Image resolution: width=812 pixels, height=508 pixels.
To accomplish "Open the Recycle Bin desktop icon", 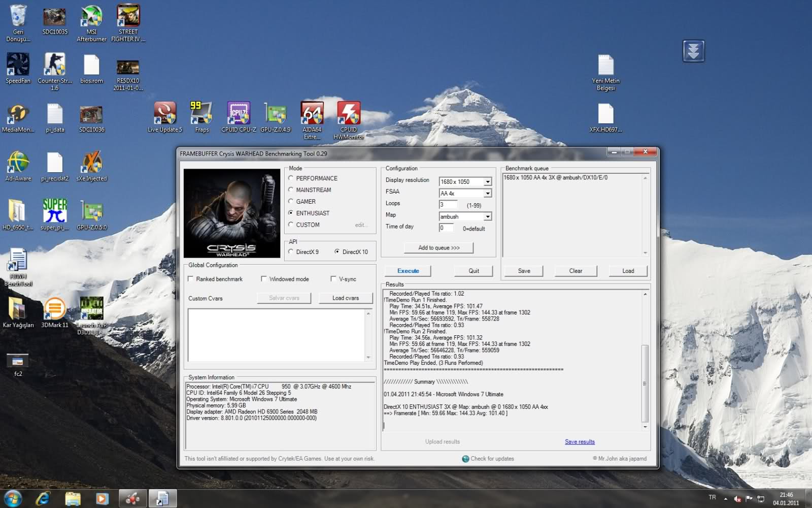I will pos(18,23).
